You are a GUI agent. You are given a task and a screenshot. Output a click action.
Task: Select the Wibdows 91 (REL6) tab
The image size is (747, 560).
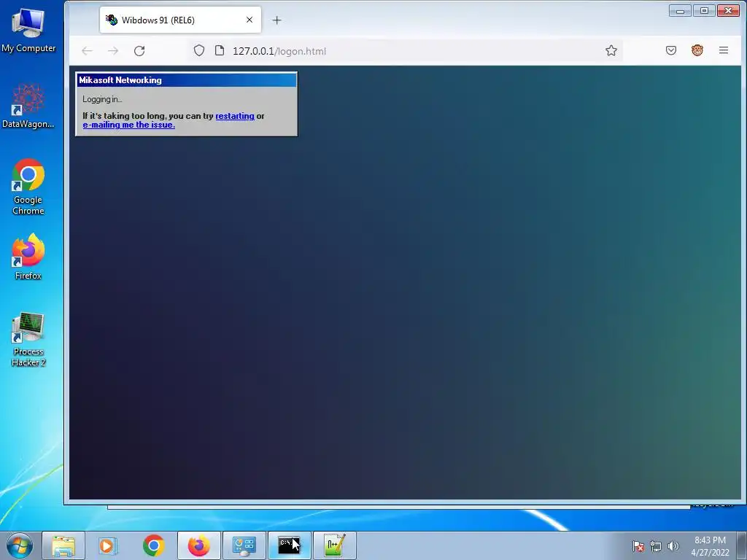[180, 20]
